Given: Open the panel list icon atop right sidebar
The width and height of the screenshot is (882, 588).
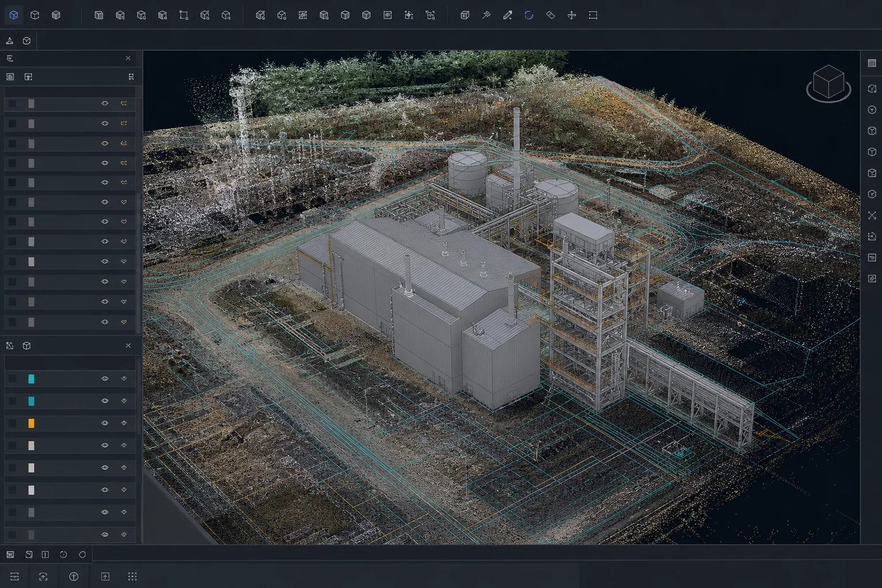Looking at the screenshot, I should pos(872,63).
